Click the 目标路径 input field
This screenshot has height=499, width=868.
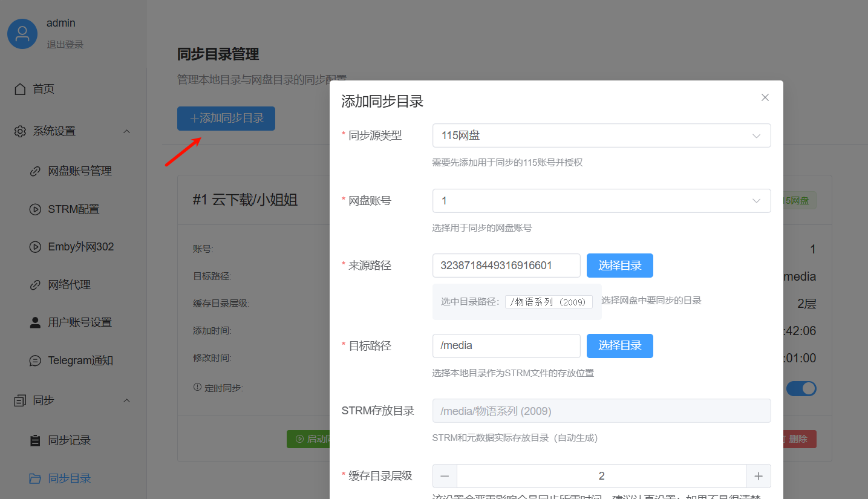click(x=506, y=345)
